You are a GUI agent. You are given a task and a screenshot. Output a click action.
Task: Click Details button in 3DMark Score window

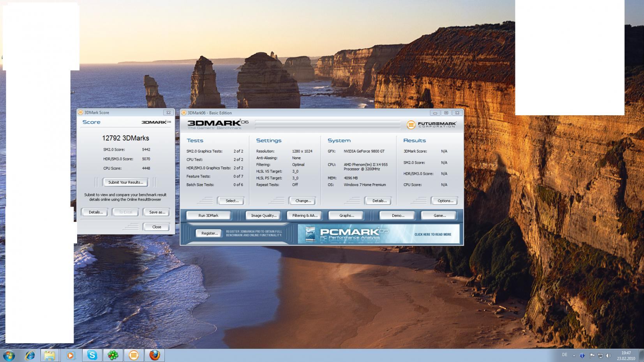pos(95,212)
